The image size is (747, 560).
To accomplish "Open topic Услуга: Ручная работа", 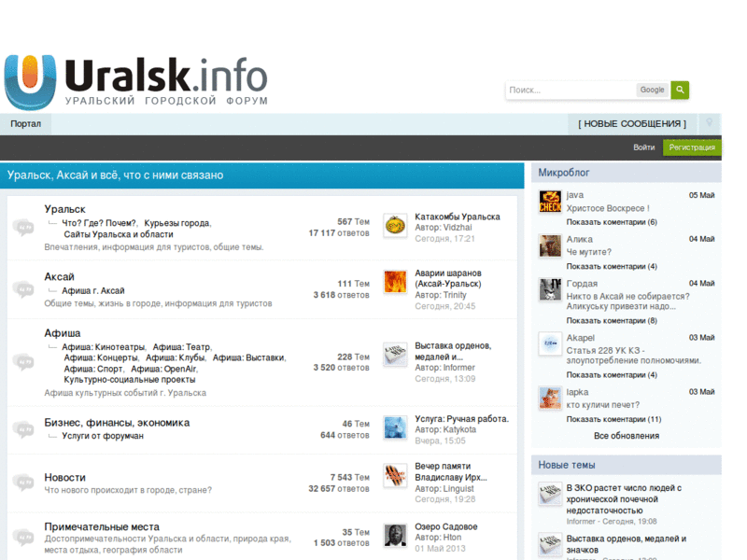I will pyautogui.click(x=461, y=418).
